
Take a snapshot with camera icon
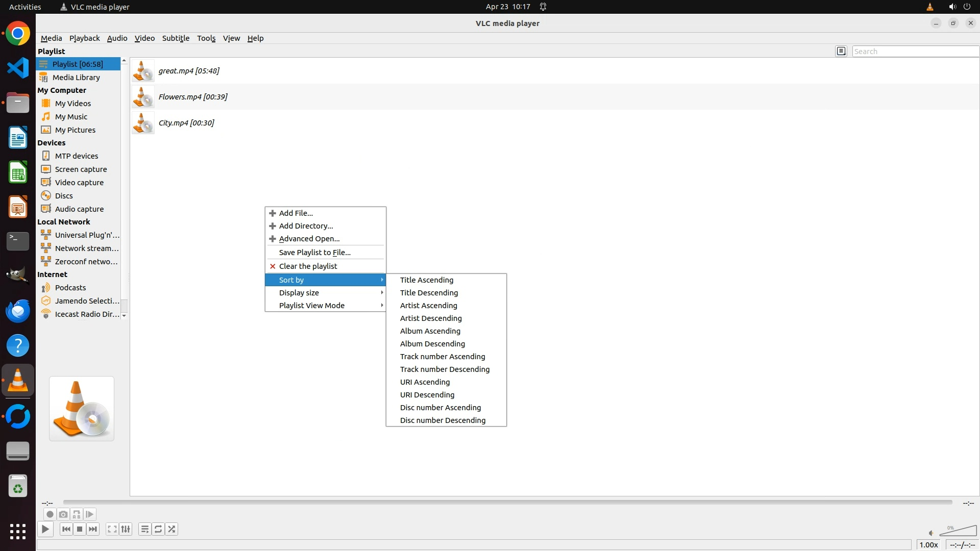click(x=63, y=514)
